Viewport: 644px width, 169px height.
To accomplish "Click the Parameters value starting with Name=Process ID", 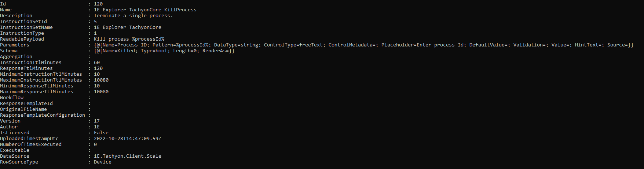I will pyautogui.click(x=363, y=45).
